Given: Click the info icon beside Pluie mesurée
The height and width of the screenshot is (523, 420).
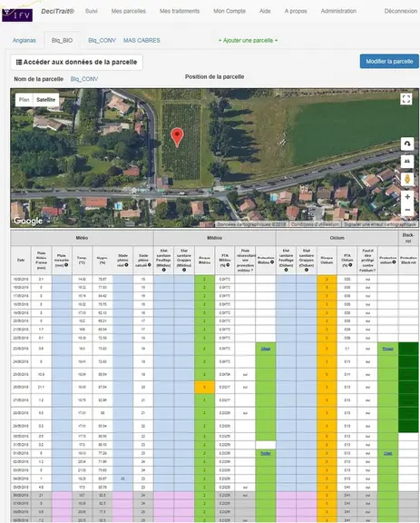Looking at the screenshot, I should [x=66, y=265].
